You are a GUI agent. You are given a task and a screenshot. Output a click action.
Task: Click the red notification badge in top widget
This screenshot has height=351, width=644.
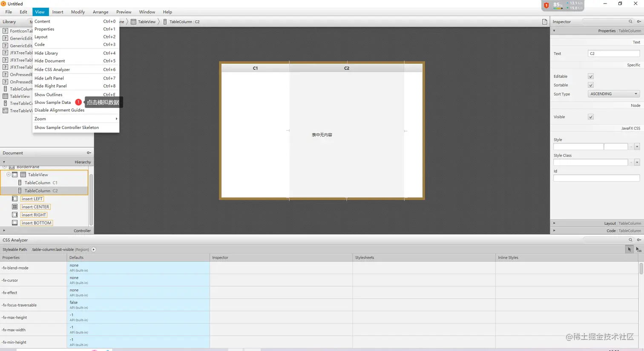pos(546,5)
